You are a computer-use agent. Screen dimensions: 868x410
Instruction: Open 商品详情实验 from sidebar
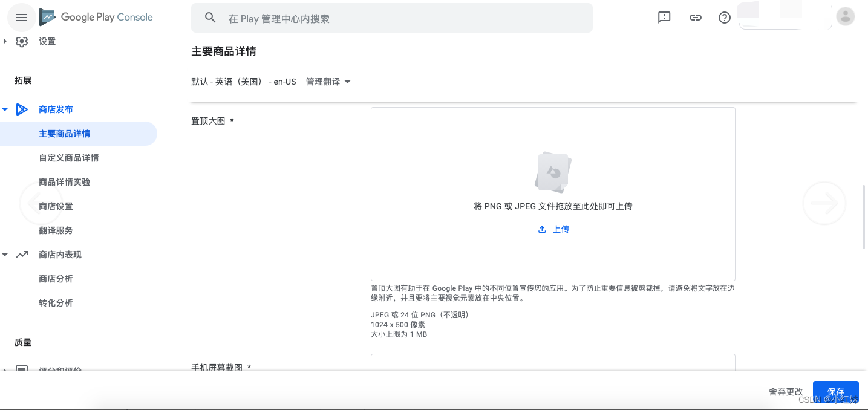[x=64, y=181]
